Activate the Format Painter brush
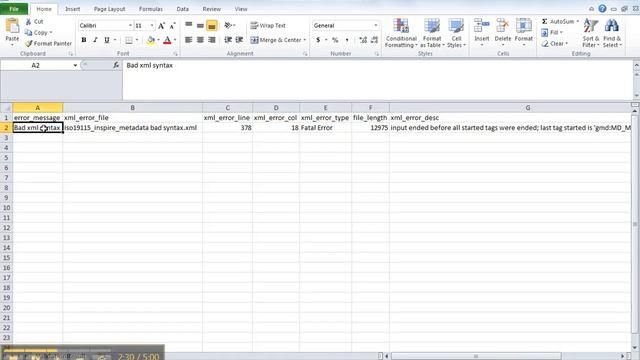The image size is (640, 360). 48,43
